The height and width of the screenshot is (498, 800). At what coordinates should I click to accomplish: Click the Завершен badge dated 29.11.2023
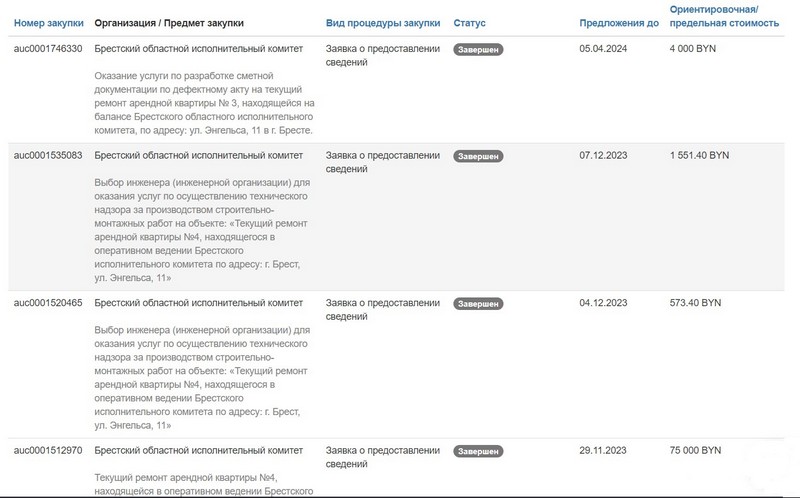click(x=478, y=451)
